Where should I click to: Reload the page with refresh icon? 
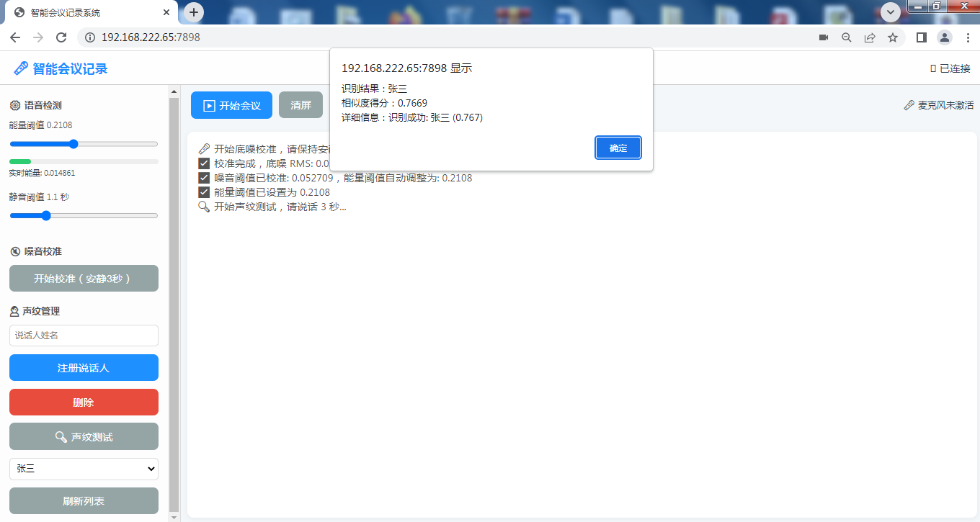61,37
